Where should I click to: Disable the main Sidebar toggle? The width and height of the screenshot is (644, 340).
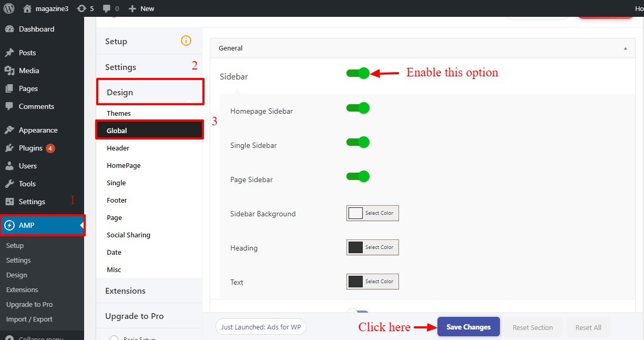358,73
